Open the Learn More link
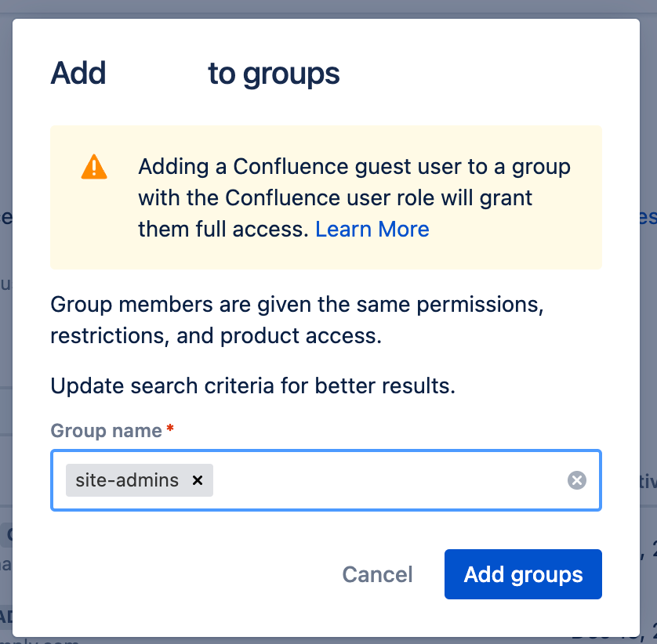The width and height of the screenshot is (657, 644). [x=372, y=229]
